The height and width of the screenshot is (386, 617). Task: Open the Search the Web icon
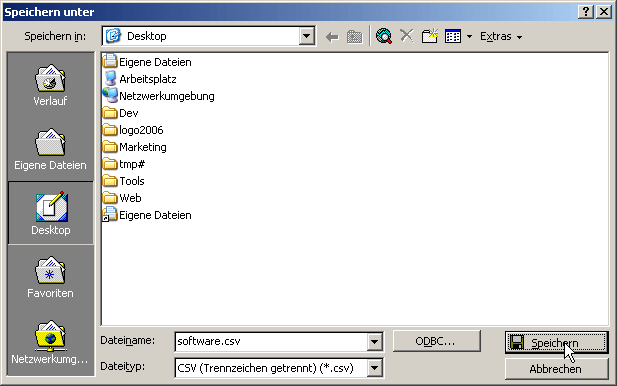tap(384, 36)
